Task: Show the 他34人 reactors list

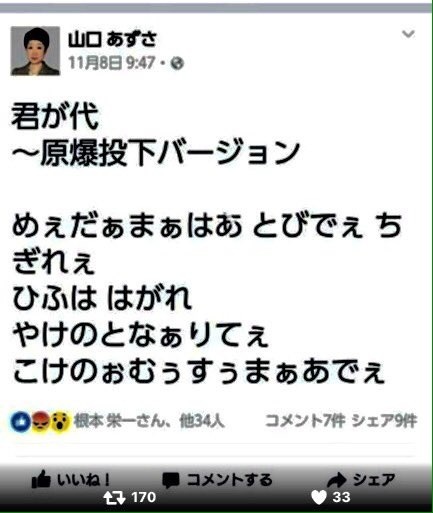Action: (202, 421)
